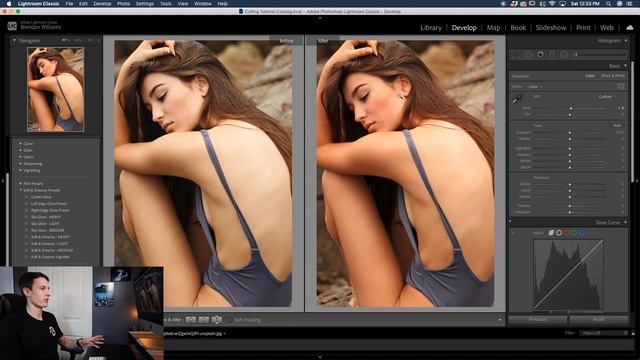Viewport: 640px width, 360px height.
Task: Click the Previous button
Action: click(538, 320)
